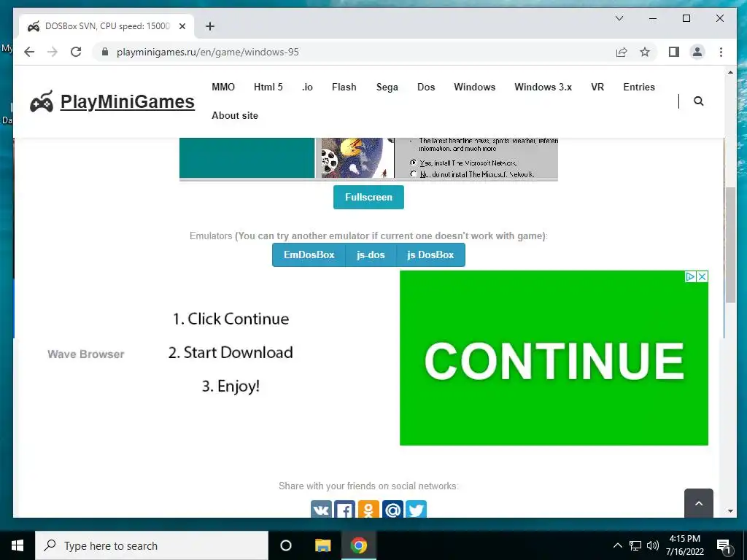This screenshot has height=560, width=747.
Task: Click the PlayMiniGames gamepad logo
Action: tap(42, 101)
